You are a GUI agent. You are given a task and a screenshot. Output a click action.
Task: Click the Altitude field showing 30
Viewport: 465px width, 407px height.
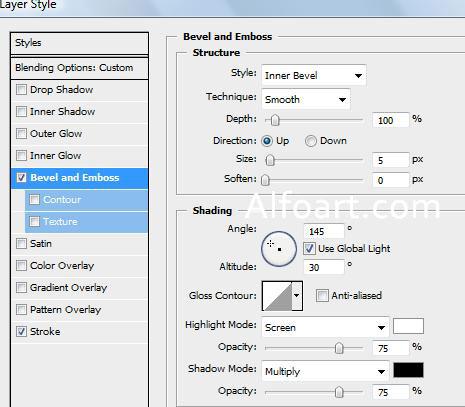pyautogui.click(x=324, y=267)
